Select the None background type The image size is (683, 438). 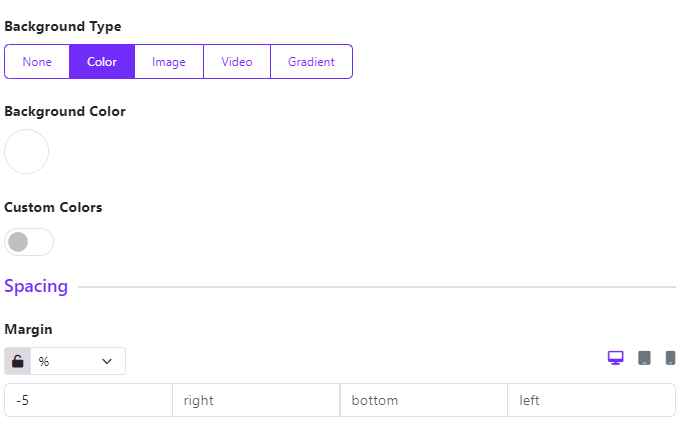[37, 62]
